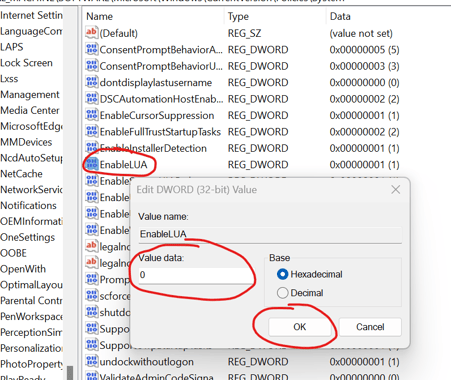Select the Decimal base radio button
Viewport: 451px width, 380px height.
tap(282, 293)
